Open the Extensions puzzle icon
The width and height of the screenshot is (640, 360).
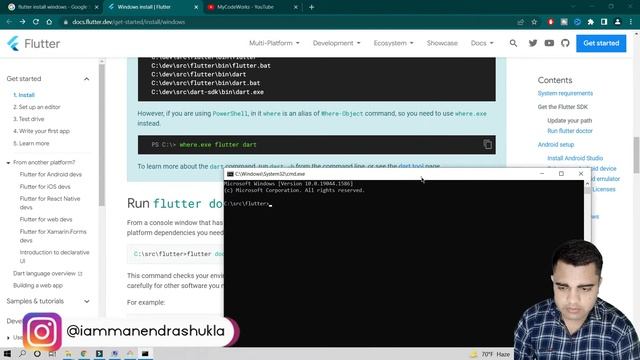[590, 22]
